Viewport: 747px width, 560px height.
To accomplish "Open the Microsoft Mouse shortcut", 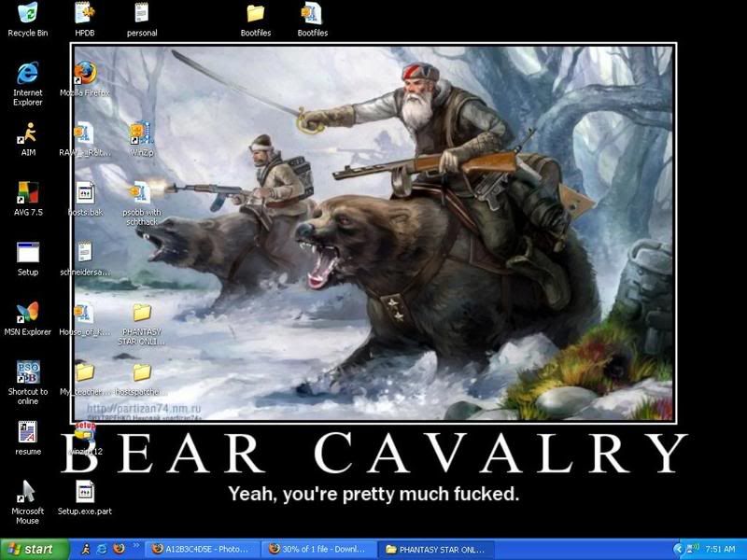I will pos(28,492).
